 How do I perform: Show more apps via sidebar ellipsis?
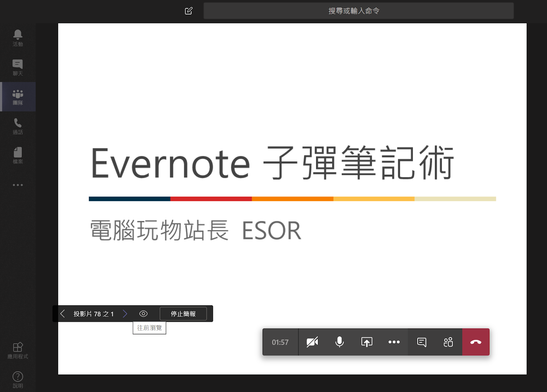pyautogui.click(x=18, y=185)
